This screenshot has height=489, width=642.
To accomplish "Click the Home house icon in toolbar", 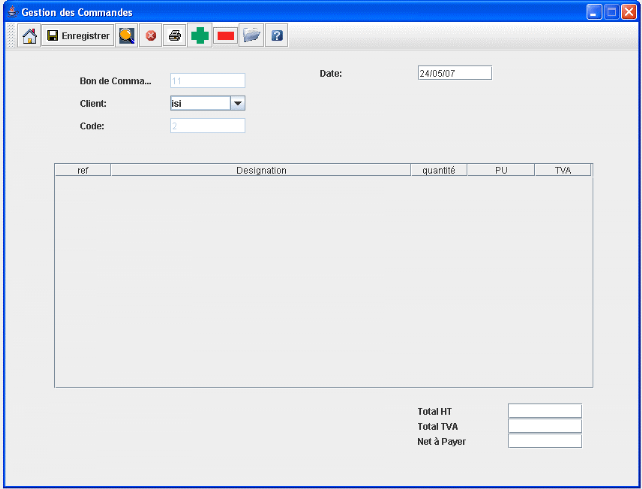I will click(29, 36).
